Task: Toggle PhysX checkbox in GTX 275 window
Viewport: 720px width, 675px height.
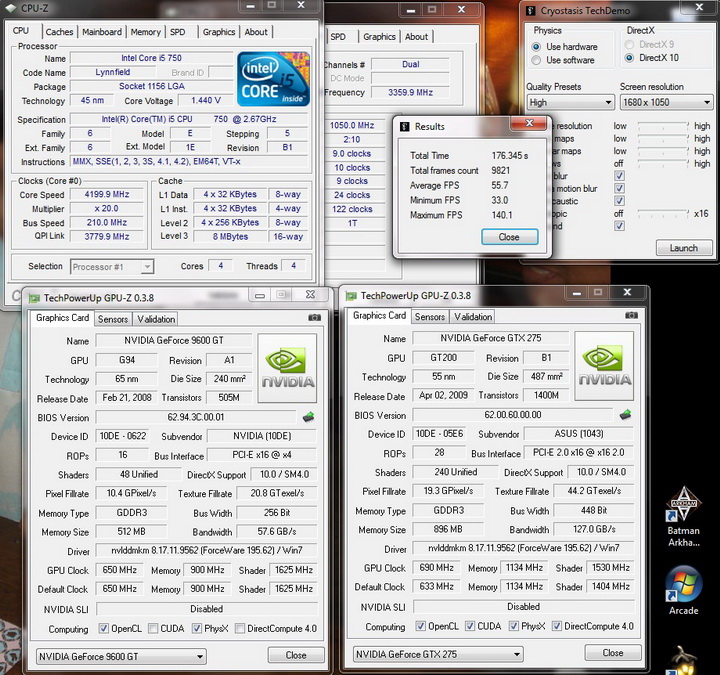Action: pos(514,626)
